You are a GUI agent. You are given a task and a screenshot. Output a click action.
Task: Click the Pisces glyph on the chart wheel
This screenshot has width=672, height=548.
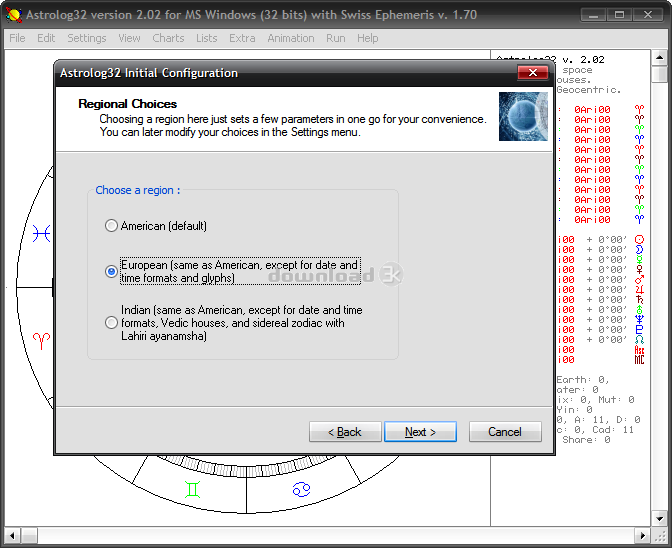42,234
